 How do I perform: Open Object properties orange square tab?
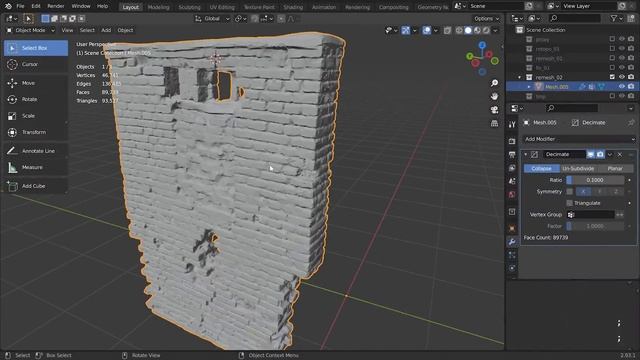tap(512, 229)
